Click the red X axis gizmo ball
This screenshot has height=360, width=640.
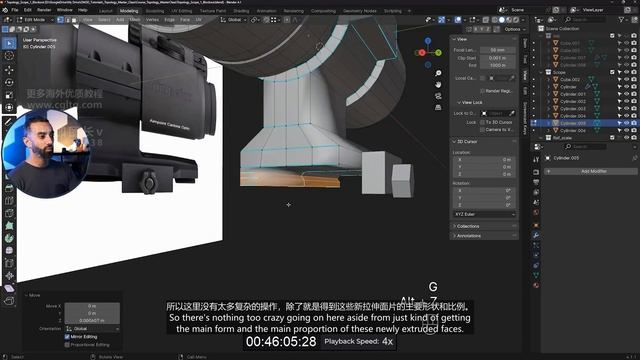[422, 53]
